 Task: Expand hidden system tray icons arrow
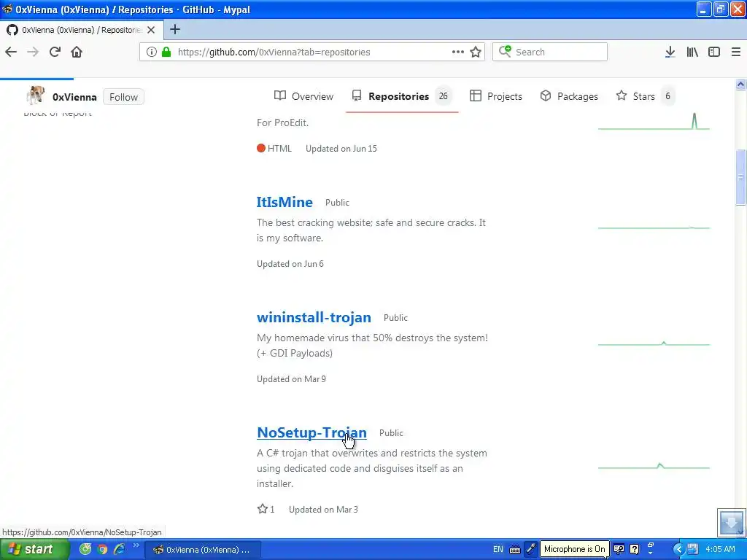click(x=678, y=549)
